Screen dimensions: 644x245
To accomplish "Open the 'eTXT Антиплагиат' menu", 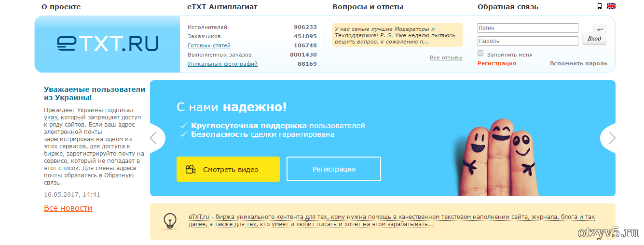I will [x=222, y=7].
